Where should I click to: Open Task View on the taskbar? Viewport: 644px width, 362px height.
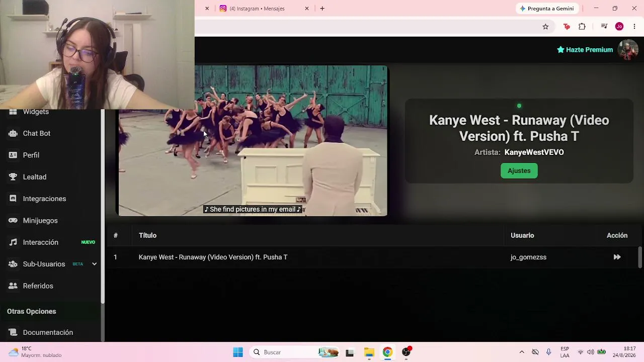(350, 352)
